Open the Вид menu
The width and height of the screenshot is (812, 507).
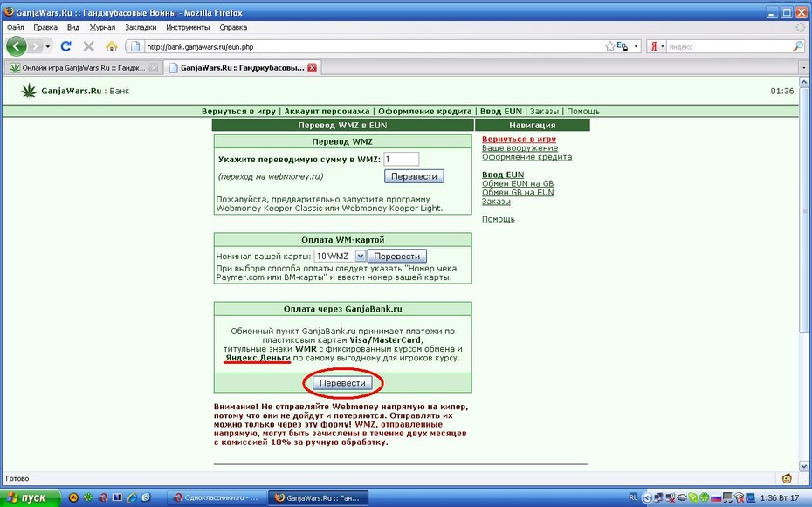click(73, 27)
